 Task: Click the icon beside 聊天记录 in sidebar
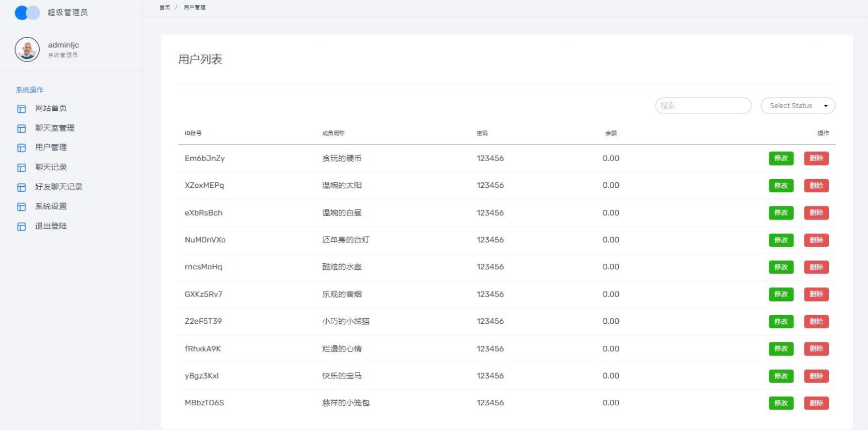[x=22, y=168]
